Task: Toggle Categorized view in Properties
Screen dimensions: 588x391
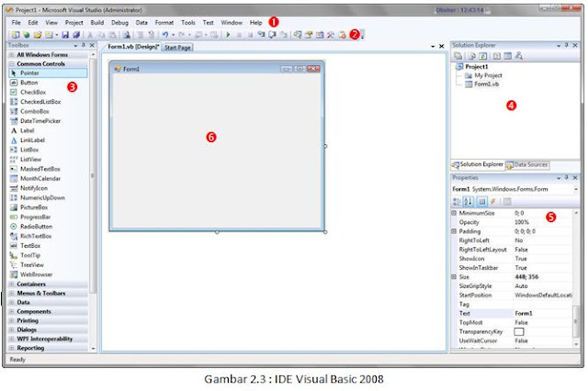Action: coord(457,202)
